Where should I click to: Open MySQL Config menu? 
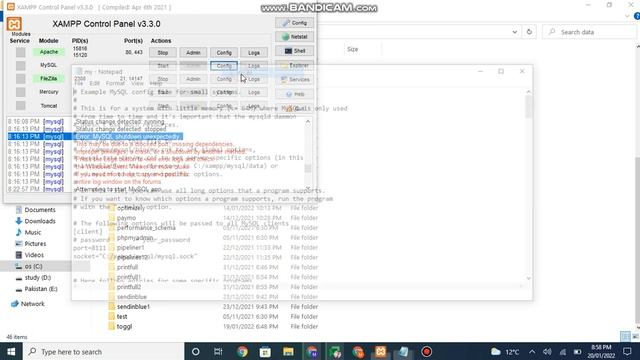(224, 66)
